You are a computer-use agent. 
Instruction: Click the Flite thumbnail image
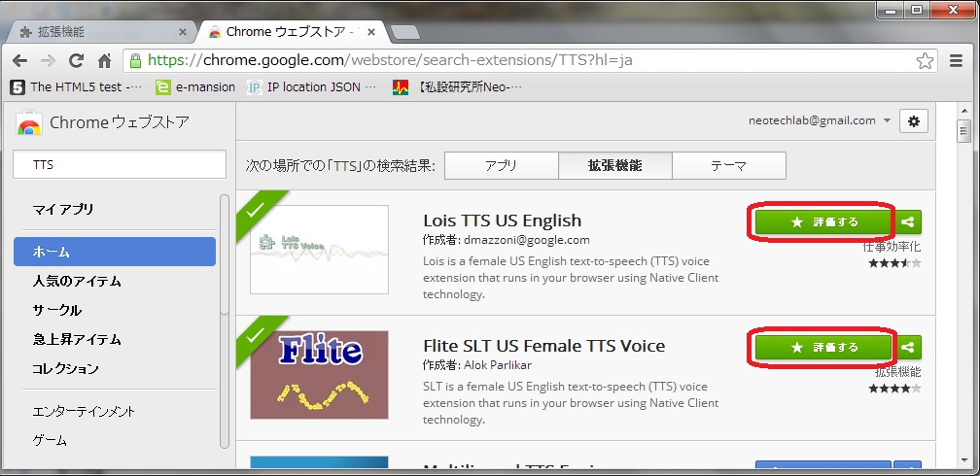[x=319, y=375]
